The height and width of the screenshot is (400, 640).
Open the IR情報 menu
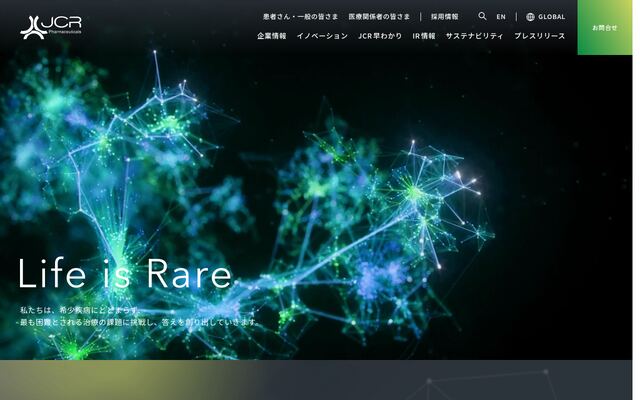pyautogui.click(x=424, y=36)
